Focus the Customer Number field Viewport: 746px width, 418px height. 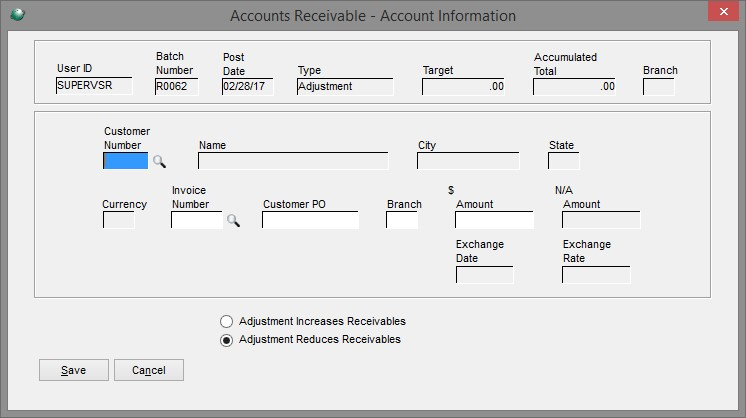click(x=126, y=161)
